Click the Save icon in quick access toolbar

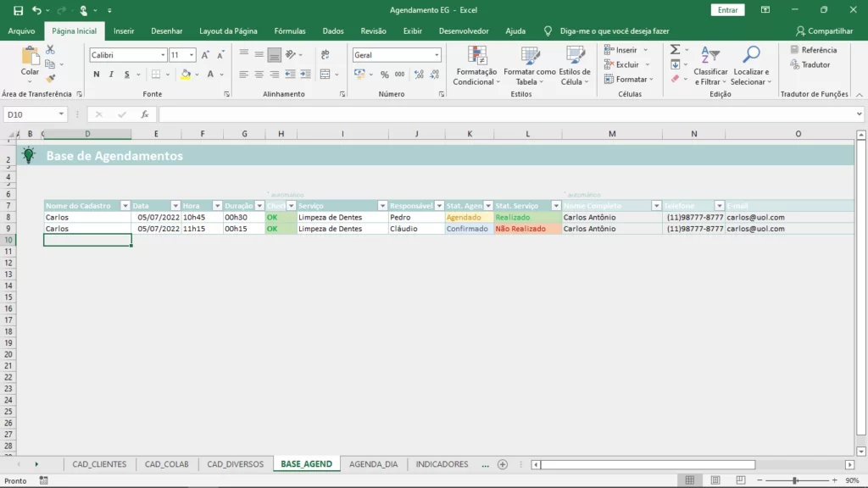(18, 10)
